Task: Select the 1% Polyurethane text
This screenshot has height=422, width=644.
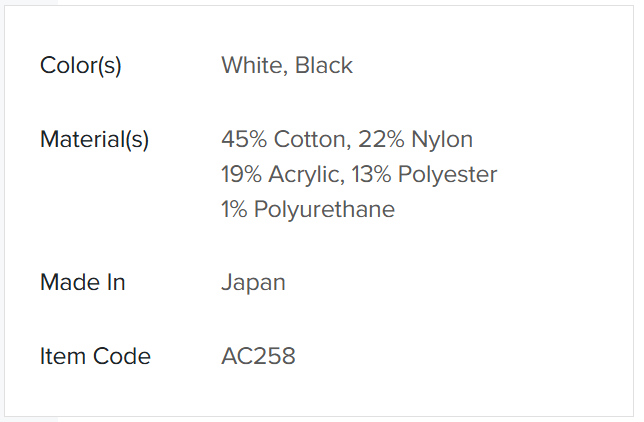Action: tap(308, 209)
